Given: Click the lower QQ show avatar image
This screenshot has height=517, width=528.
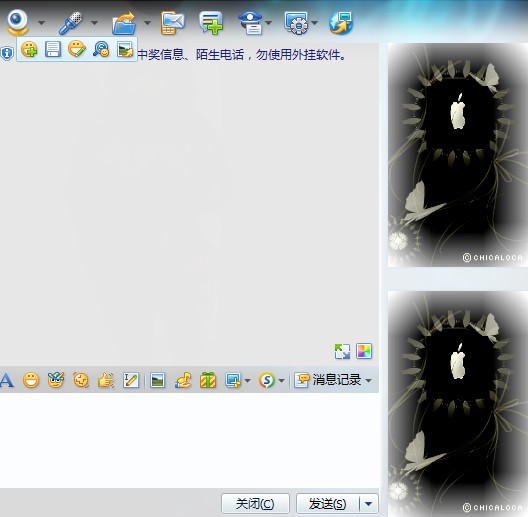Looking at the screenshot, I should [458, 404].
